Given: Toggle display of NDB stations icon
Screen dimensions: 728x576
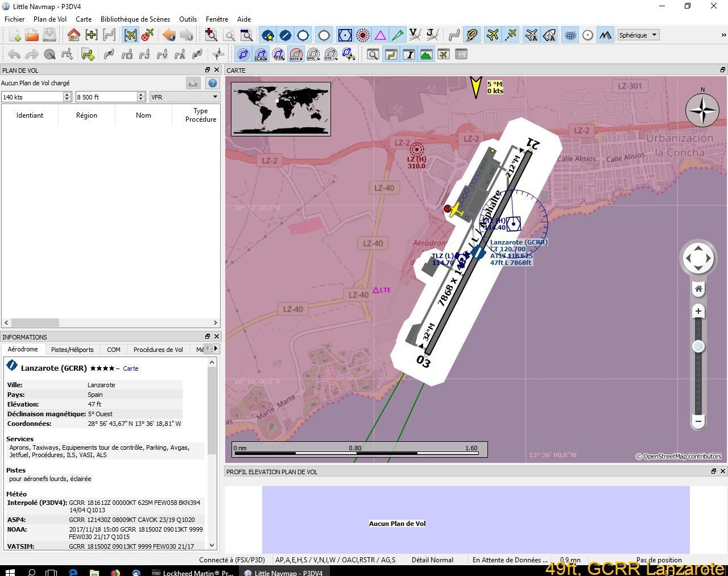Looking at the screenshot, I should (363, 35).
